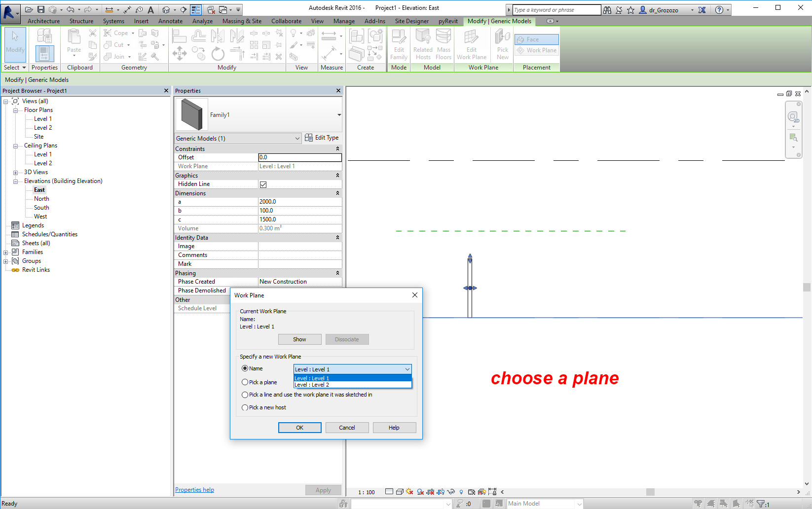
Task: Expand 3D Views in the Project Browser
Action: point(15,172)
